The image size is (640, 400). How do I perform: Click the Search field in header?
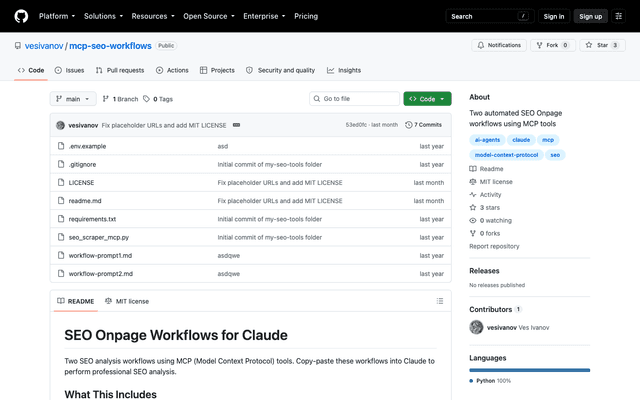coord(490,16)
